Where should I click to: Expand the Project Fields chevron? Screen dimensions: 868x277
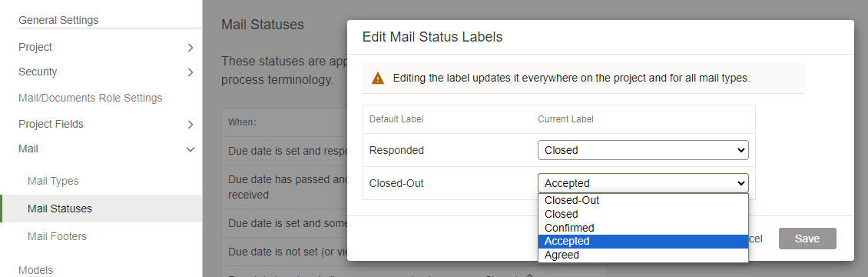pyautogui.click(x=190, y=125)
